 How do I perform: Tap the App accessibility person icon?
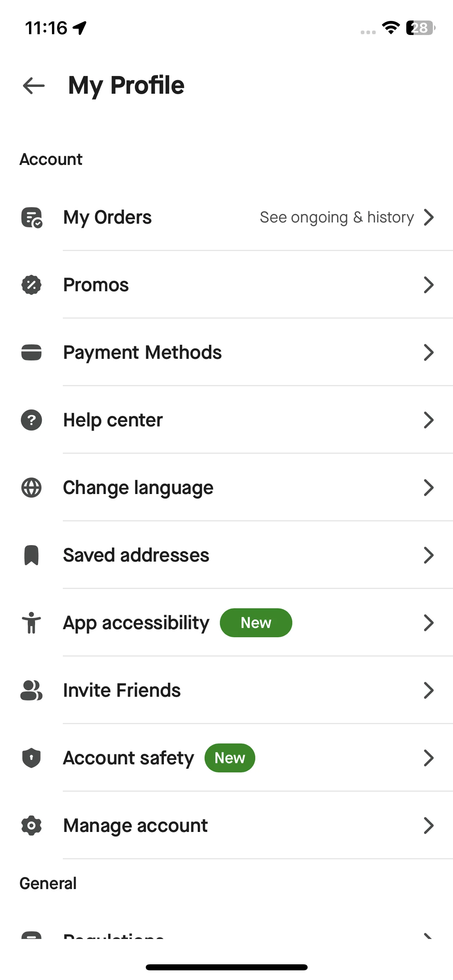[31, 623]
